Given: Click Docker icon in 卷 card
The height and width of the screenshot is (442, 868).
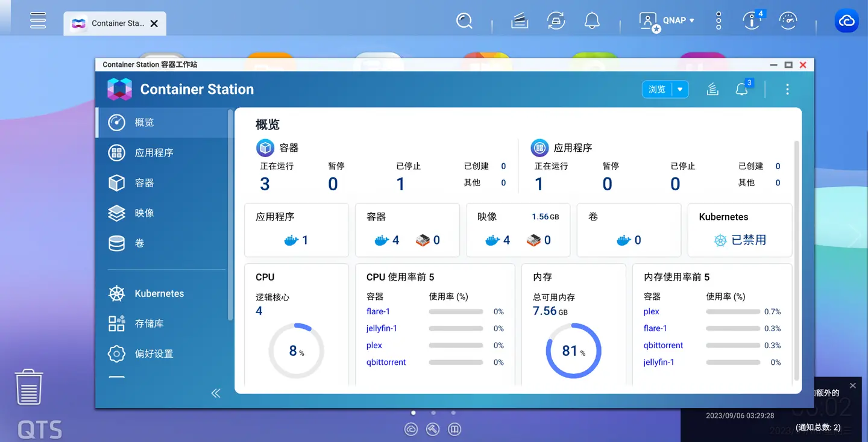Looking at the screenshot, I should (624, 240).
